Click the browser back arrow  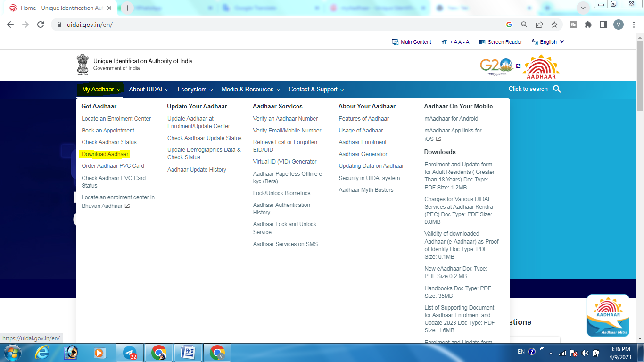(10, 25)
